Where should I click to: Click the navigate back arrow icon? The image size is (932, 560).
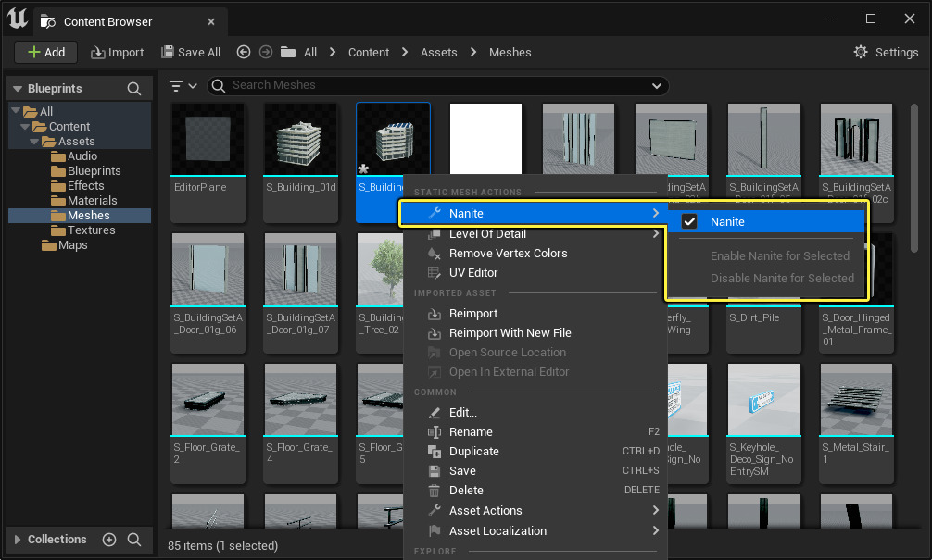244,52
